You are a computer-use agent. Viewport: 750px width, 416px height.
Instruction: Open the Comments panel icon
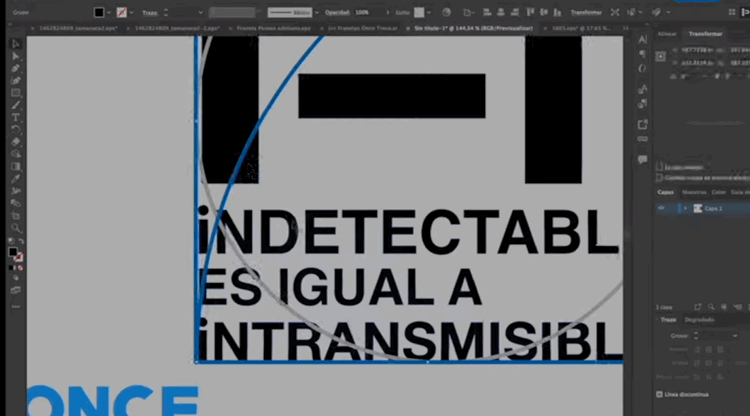[x=642, y=159]
